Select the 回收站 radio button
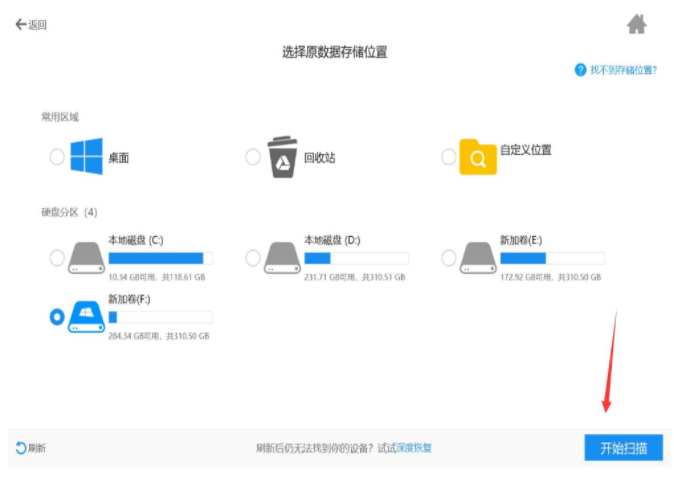 click(x=253, y=157)
